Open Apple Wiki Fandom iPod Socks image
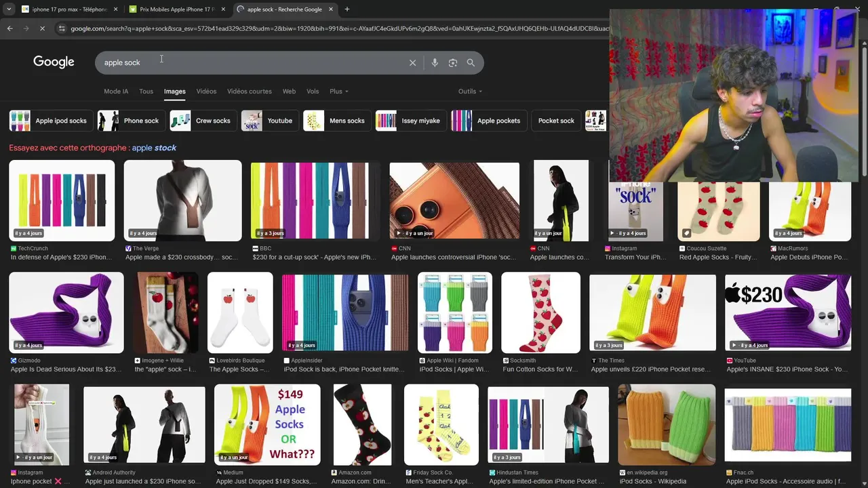The image size is (868, 488). pos(454,312)
